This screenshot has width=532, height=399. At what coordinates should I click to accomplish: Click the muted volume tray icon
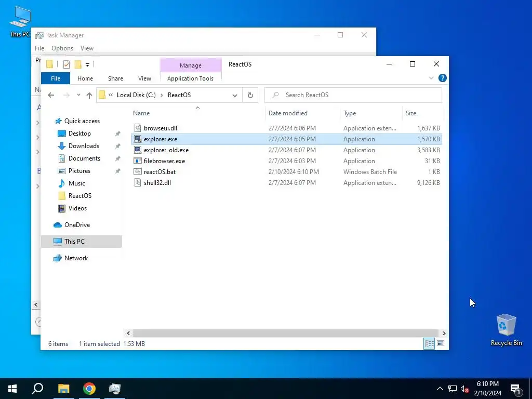pos(464,389)
